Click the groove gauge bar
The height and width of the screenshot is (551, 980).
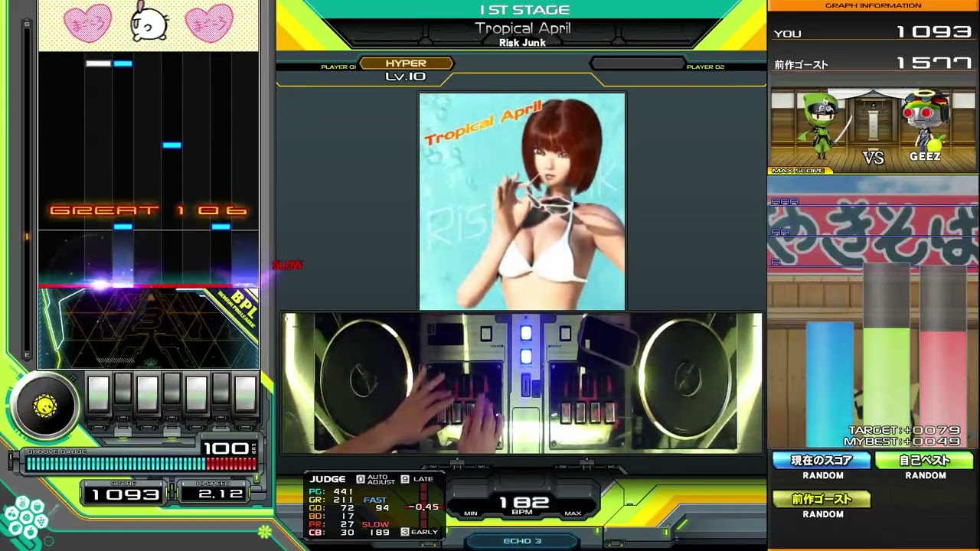click(x=142, y=464)
